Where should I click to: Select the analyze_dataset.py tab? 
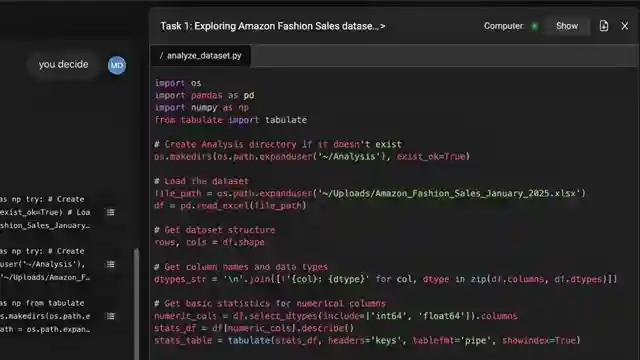(x=201, y=56)
